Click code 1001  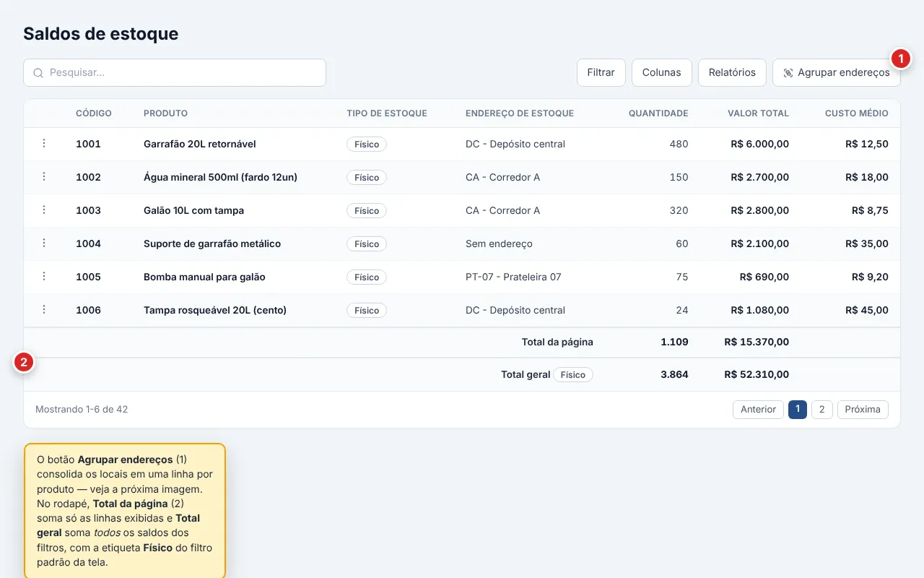point(88,144)
